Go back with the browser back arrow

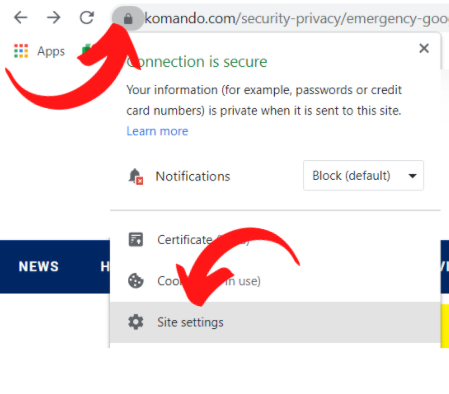tap(21, 17)
